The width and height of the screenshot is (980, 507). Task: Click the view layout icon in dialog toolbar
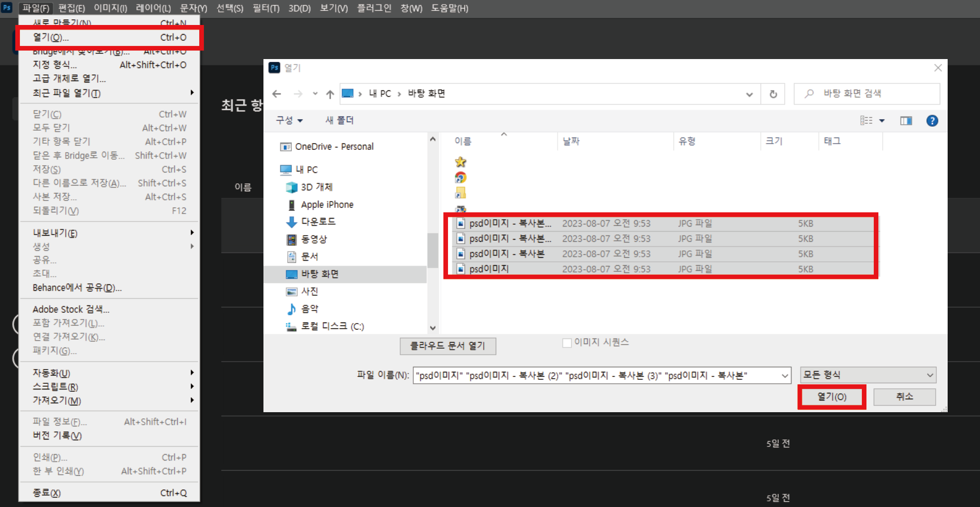pos(866,120)
